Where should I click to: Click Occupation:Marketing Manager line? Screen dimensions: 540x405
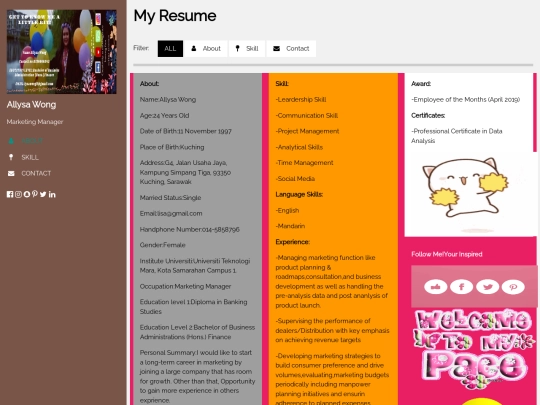pos(185,287)
